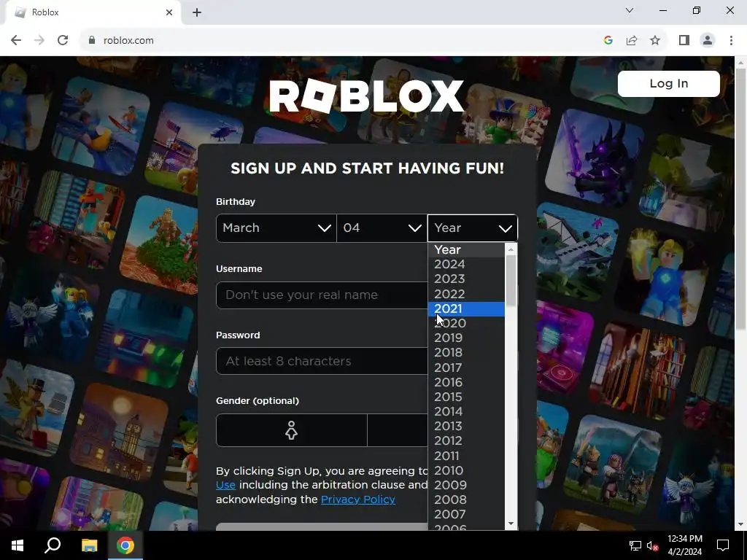The image size is (747, 560).
Task: Select 2016 from the year list
Action: tap(466, 382)
